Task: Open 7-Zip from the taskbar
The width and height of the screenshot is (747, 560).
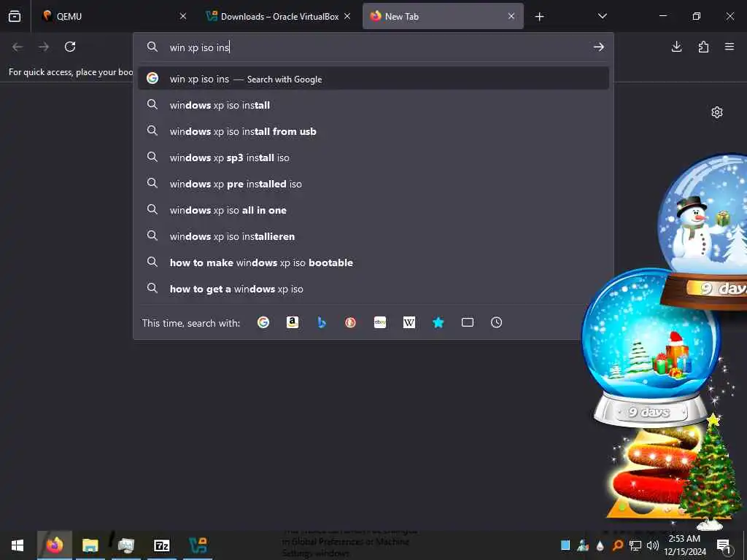Action: [162, 545]
